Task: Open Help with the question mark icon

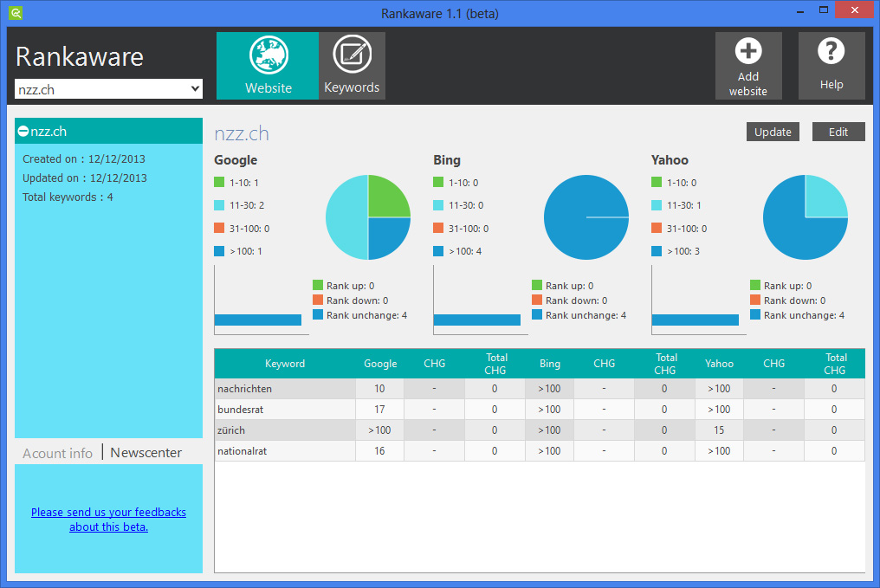Action: pyautogui.click(x=831, y=51)
